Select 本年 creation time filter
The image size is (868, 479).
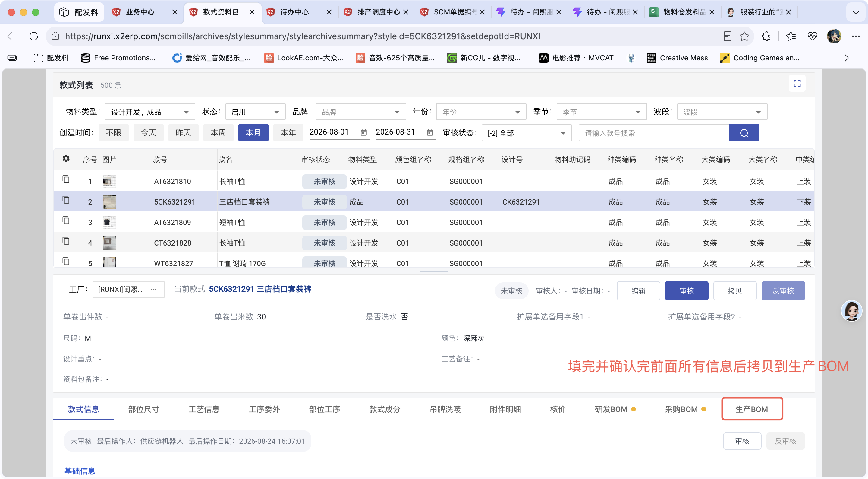pos(288,133)
